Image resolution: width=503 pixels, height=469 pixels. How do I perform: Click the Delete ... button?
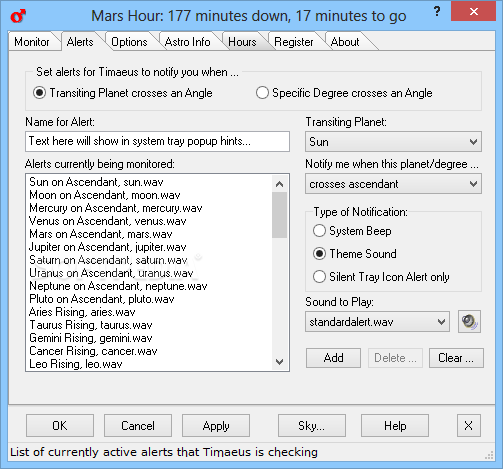395,358
